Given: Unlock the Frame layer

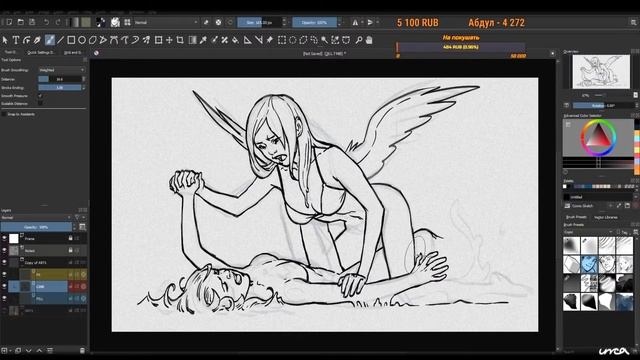Looking at the screenshot, I should [70, 238].
